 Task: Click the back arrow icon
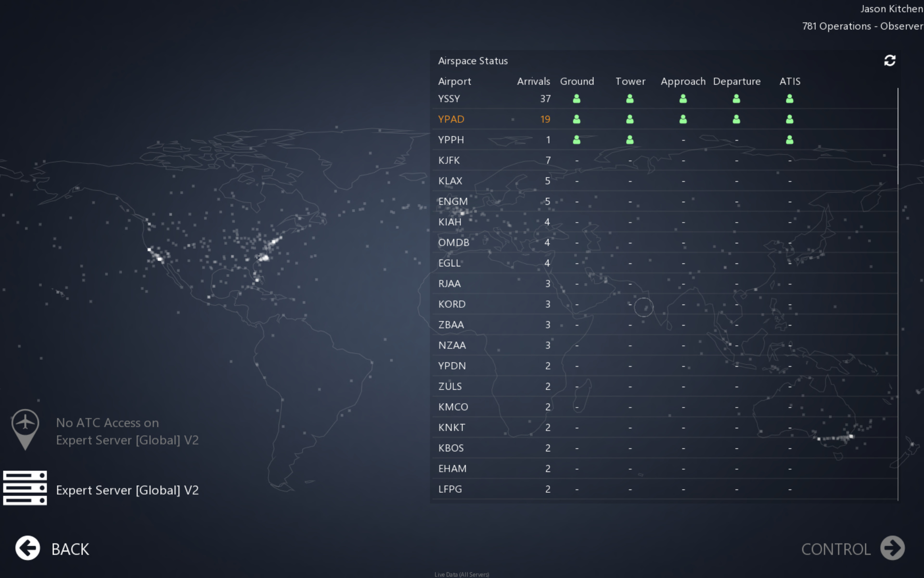pos(27,548)
